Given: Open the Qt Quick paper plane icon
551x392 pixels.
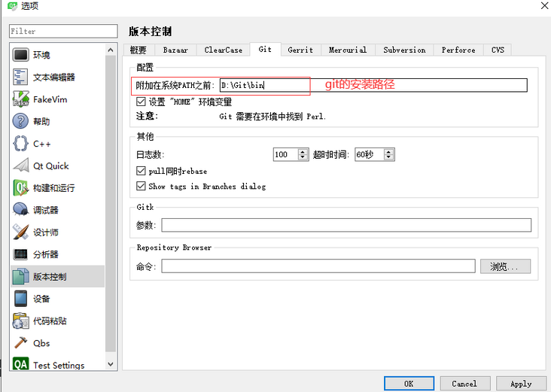Looking at the screenshot, I should tap(20, 166).
